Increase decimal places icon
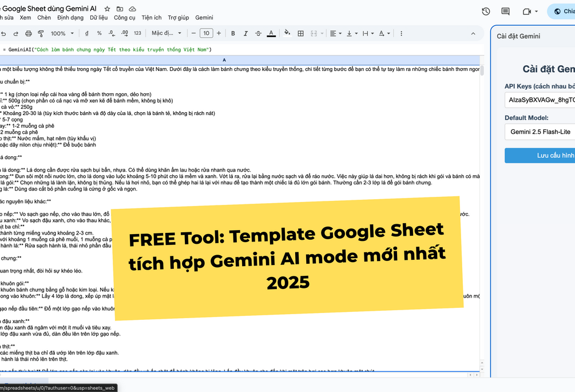The width and height of the screenshot is (575, 392). click(x=124, y=33)
